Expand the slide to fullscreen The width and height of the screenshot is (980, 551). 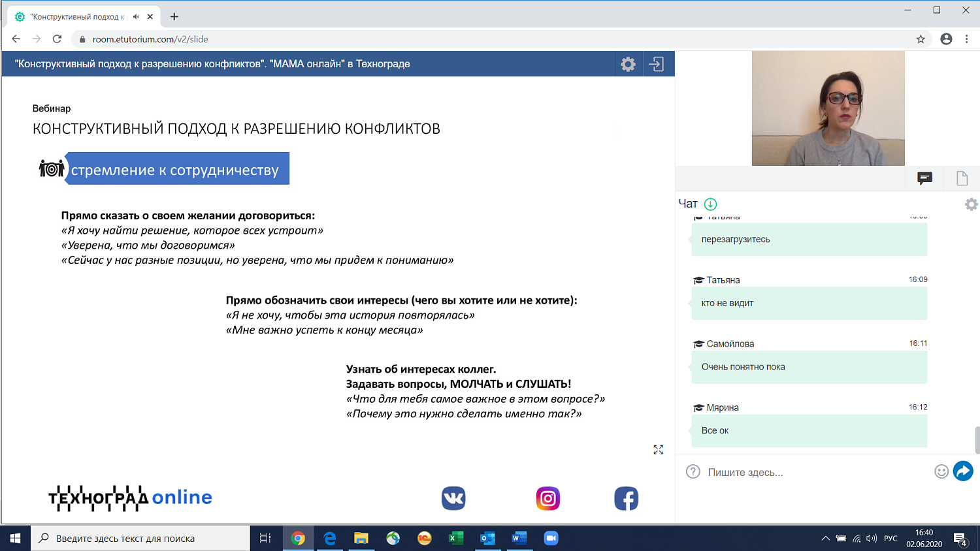pos(659,450)
